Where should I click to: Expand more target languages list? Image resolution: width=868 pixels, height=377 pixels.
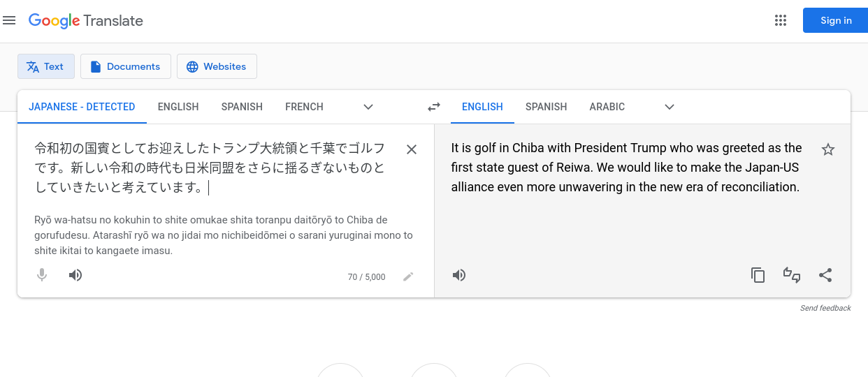[670, 107]
